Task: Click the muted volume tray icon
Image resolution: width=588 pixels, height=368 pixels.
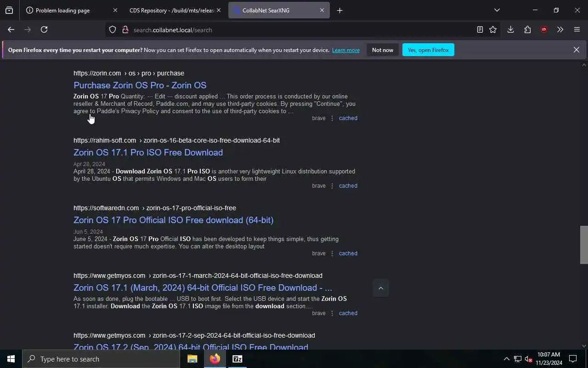Action: pyautogui.click(x=529, y=359)
